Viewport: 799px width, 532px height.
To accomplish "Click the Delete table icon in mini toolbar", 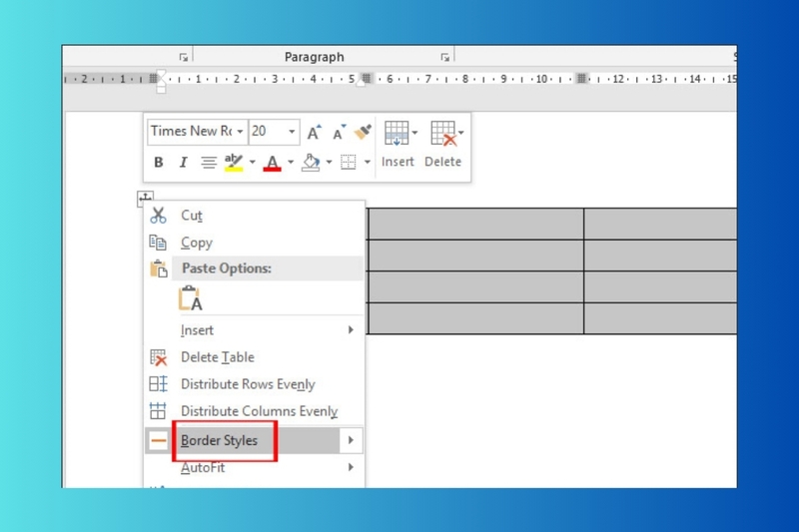I will [443, 134].
